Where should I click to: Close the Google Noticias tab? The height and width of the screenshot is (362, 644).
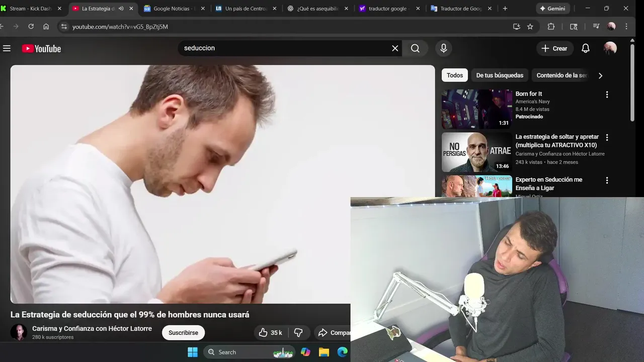(203, 9)
